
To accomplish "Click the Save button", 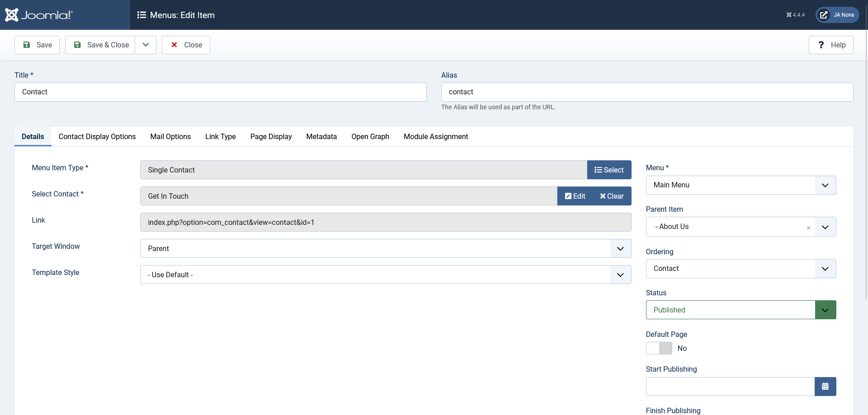I will [x=37, y=45].
